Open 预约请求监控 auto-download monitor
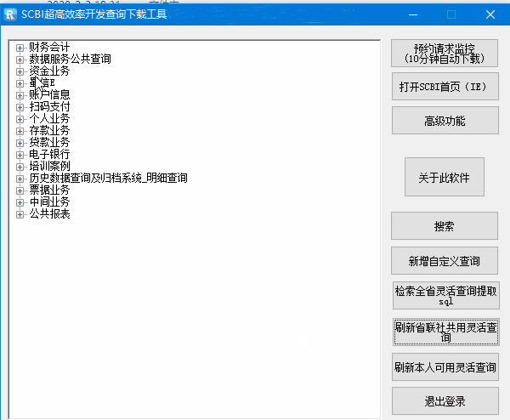Viewport: 510px width, 420px height. tap(445, 54)
